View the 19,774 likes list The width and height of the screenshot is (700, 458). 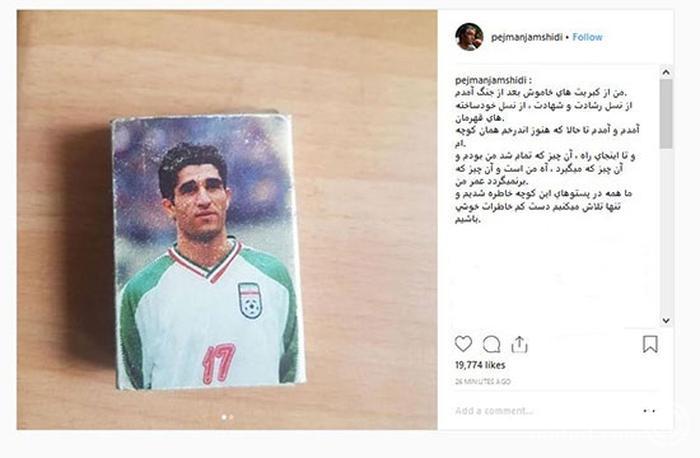tap(480, 365)
